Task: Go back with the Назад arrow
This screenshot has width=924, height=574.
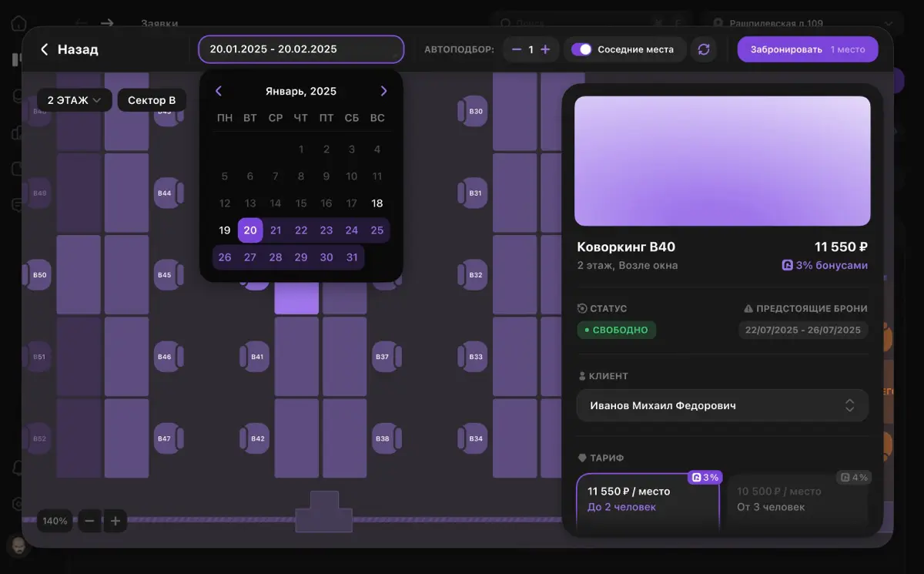Action: click(x=69, y=49)
